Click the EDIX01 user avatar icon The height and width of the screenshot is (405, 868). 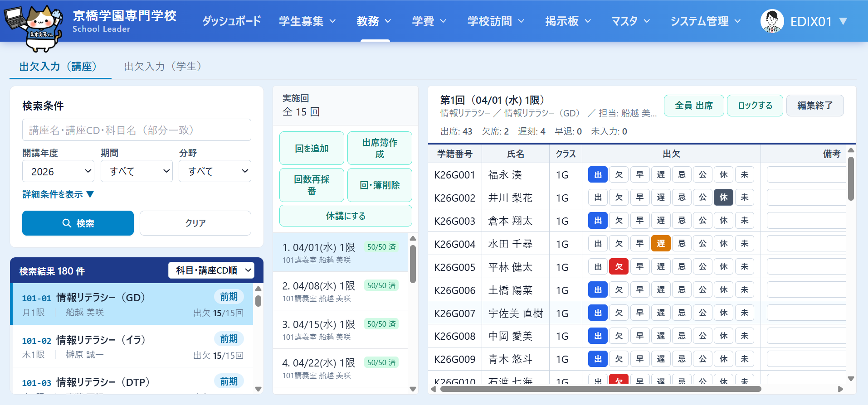772,21
